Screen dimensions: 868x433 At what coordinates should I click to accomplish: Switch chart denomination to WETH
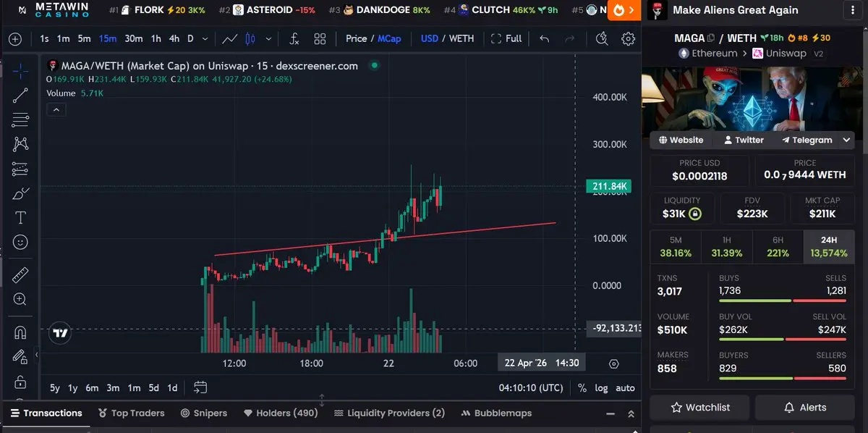coord(461,38)
